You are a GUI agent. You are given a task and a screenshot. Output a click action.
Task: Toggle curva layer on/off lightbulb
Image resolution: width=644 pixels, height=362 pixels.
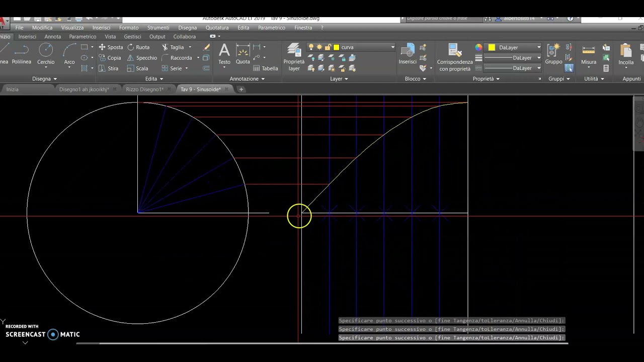coord(311,47)
